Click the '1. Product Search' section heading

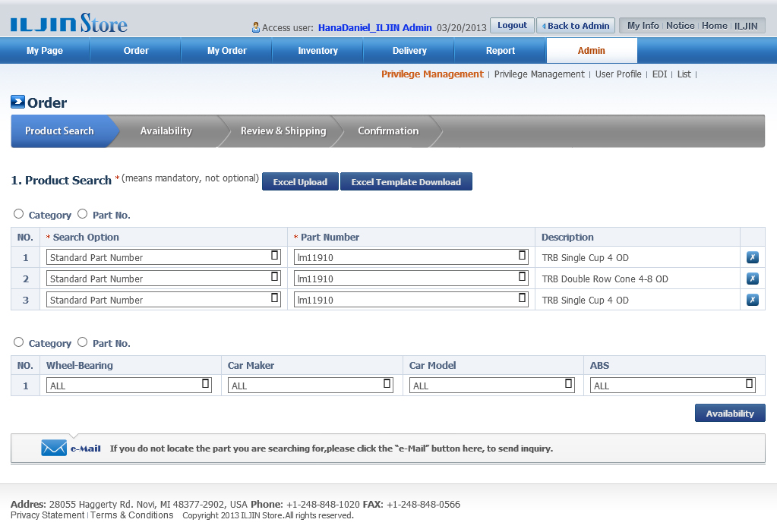click(x=61, y=181)
